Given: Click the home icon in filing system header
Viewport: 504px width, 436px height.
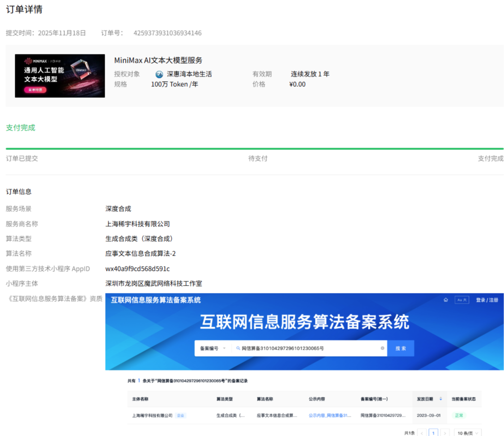Looking at the screenshot, I should coord(445,300).
